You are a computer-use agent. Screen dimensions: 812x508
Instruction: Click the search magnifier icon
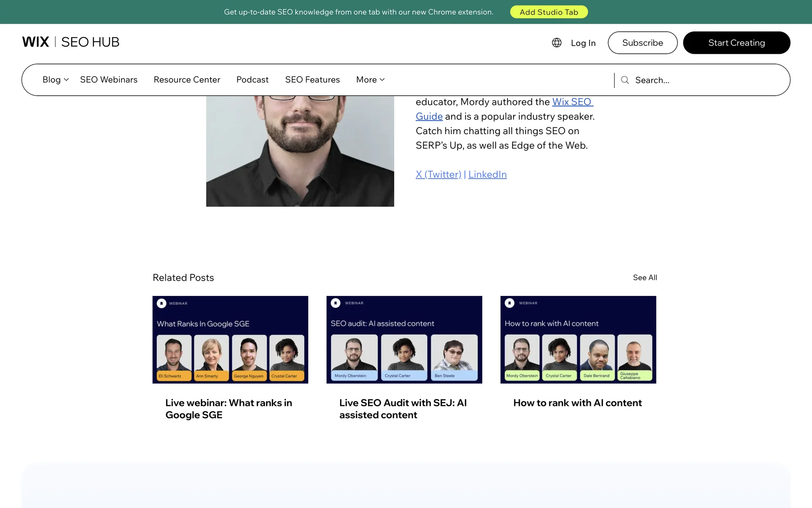pyautogui.click(x=625, y=80)
